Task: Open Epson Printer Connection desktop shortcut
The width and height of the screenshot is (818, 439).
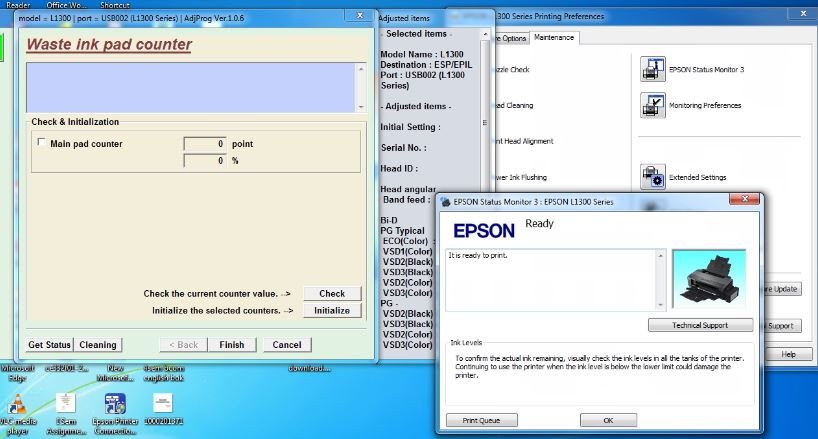Action: 115,415
